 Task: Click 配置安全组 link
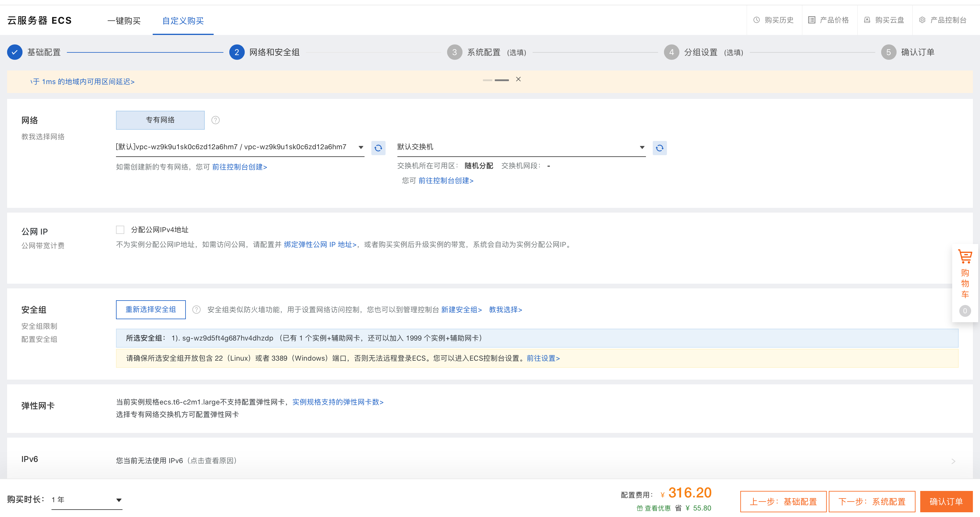[x=39, y=339]
